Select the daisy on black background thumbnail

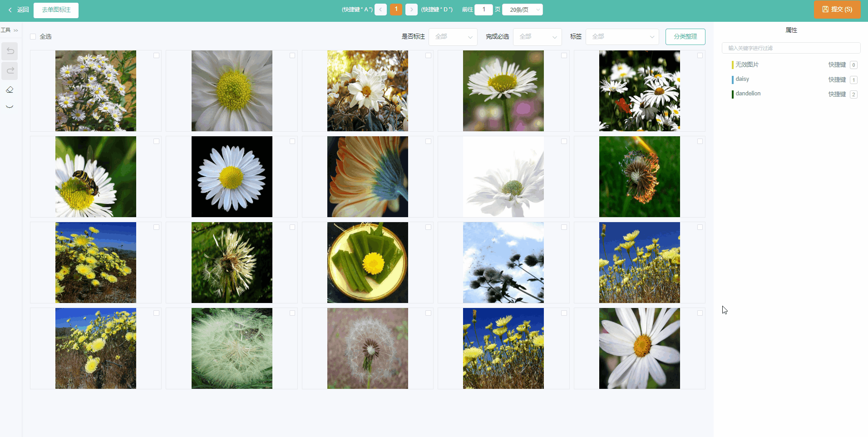click(232, 177)
